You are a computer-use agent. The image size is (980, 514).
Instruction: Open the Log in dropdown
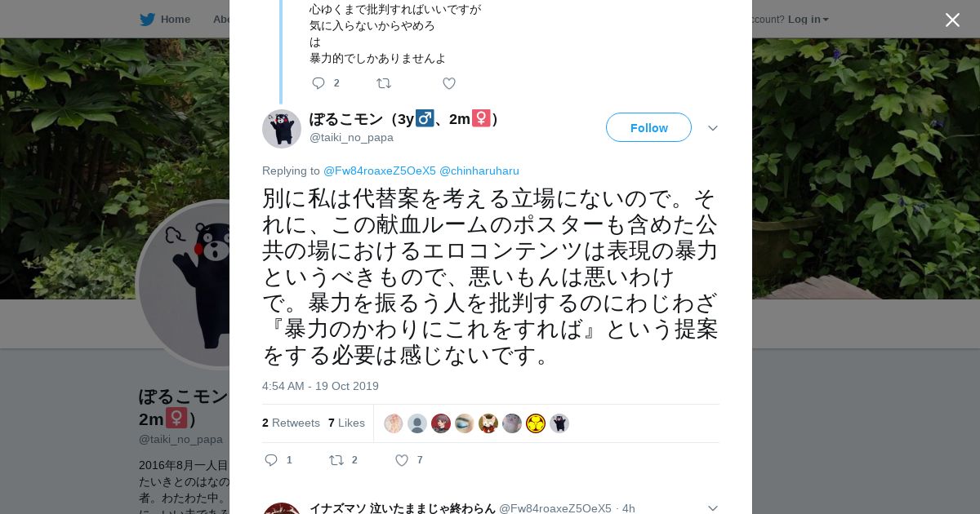(x=808, y=19)
